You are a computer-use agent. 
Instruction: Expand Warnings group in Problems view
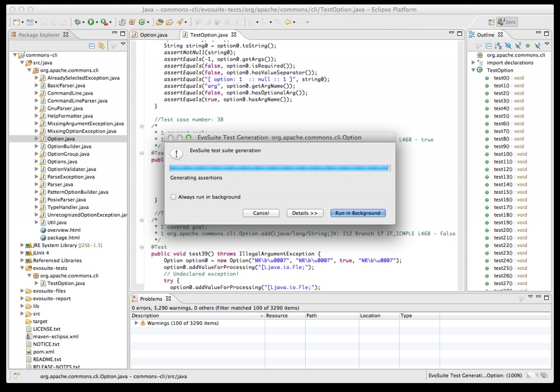136,323
